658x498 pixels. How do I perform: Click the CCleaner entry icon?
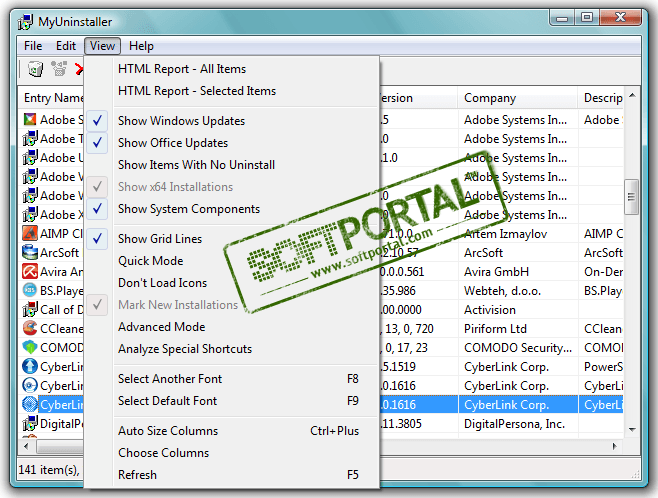pyautogui.click(x=30, y=329)
